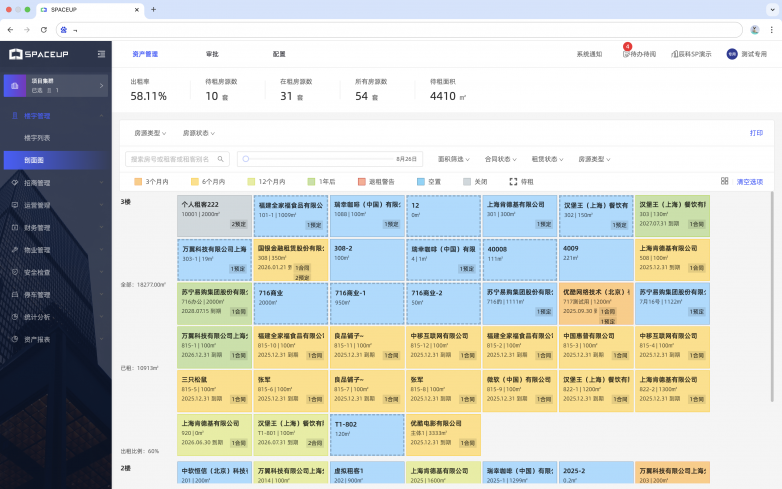Image resolution: width=782 pixels, height=489 pixels.
Task: Switch to grid view icon beside 清空选项
Action: click(x=725, y=181)
